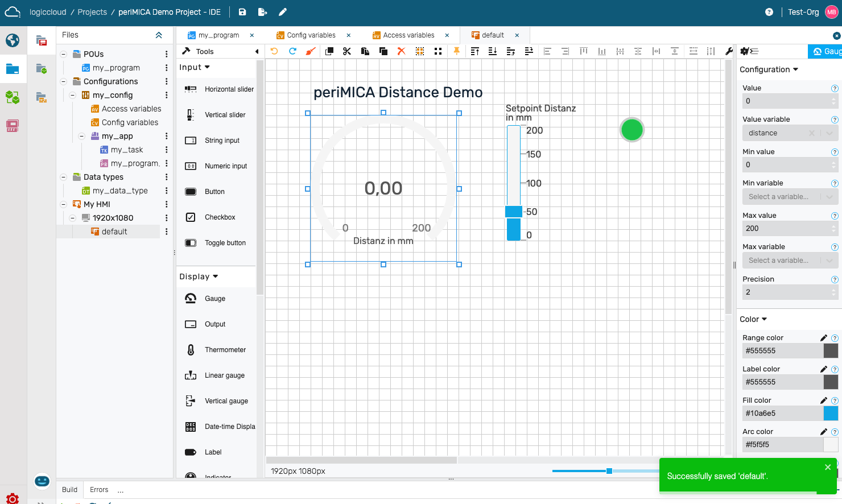Switch to the my_program tab

[218, 35]
